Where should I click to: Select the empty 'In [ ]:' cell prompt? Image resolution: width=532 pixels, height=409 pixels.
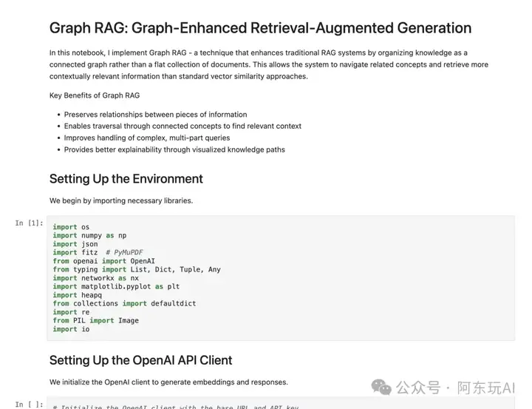pos(29,405)
